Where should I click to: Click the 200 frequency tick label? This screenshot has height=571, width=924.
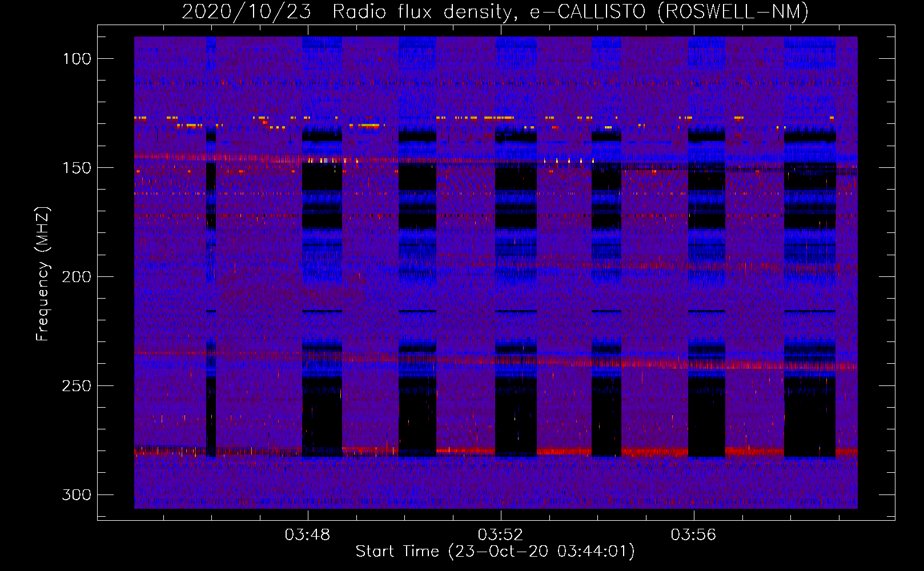[x=77, y=277]
